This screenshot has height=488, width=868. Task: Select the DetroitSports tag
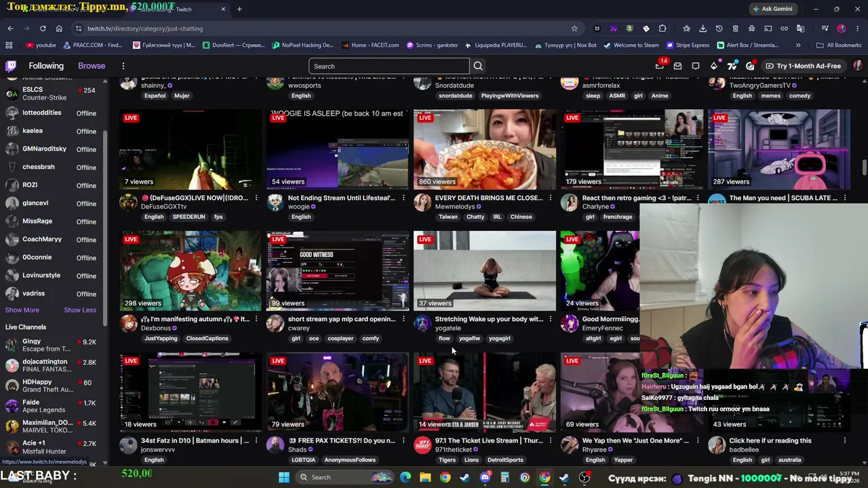pos(505,460)
